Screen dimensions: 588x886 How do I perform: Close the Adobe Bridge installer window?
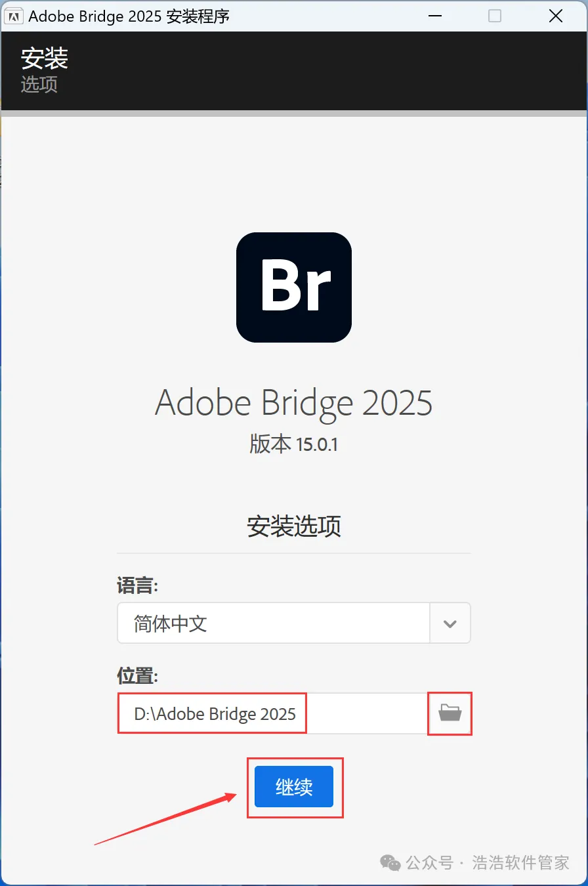click(x=555, y=16)
